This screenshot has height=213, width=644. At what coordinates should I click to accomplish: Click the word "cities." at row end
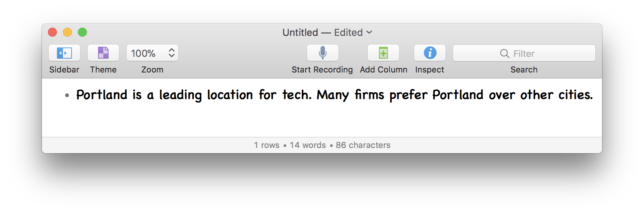575,95
